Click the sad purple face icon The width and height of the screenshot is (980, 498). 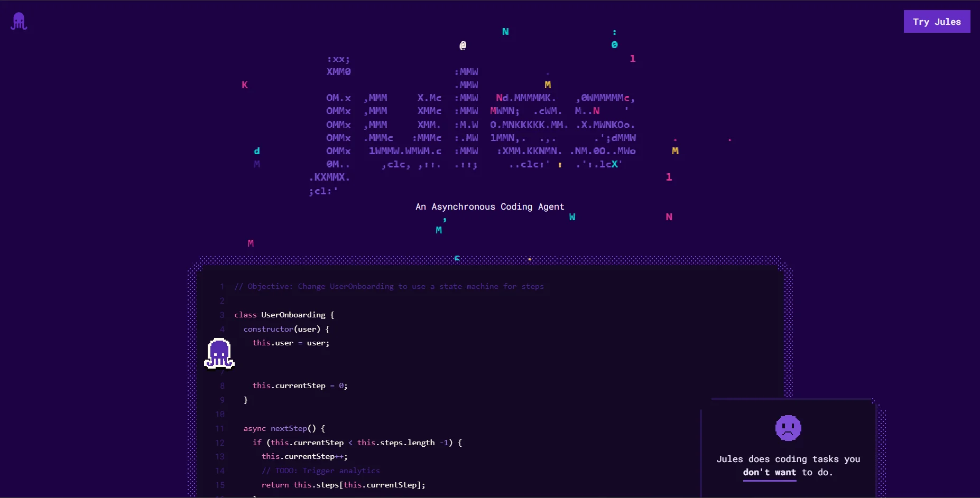coord(788,428)
